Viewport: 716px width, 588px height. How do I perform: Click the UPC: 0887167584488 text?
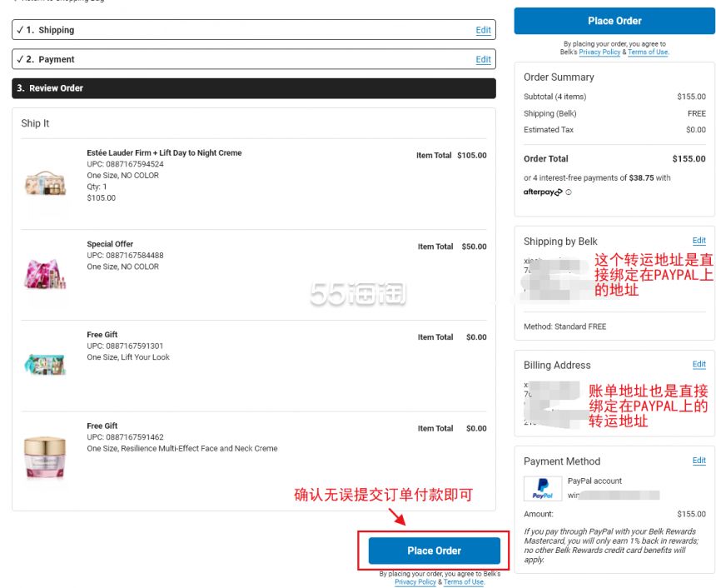pyautogui.click(x=125, y=256)
